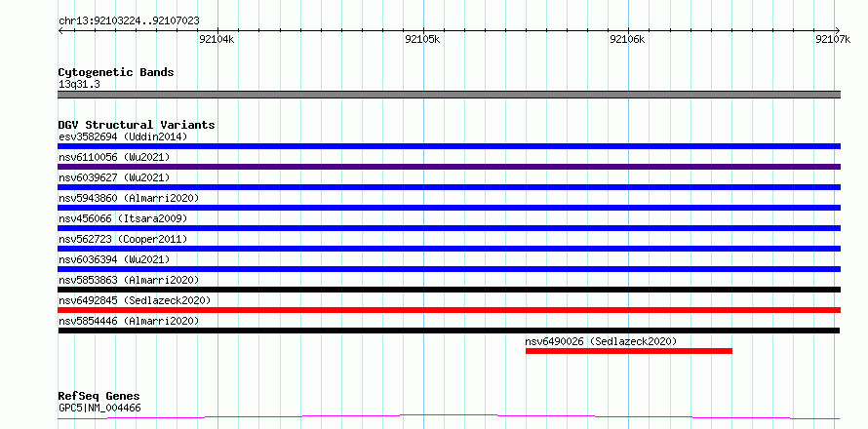Click the black bar under nsv5854446
Screen dimensions: 868x429
tap(449, 331)
